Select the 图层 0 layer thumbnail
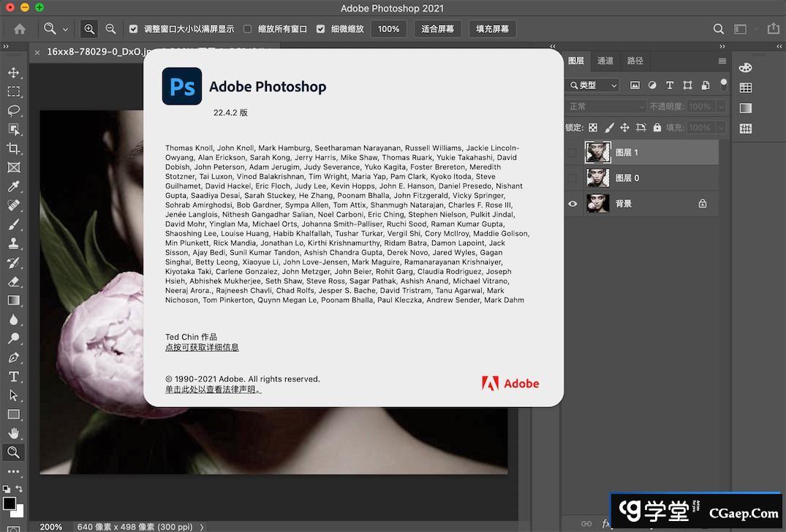 coord(597,178)
